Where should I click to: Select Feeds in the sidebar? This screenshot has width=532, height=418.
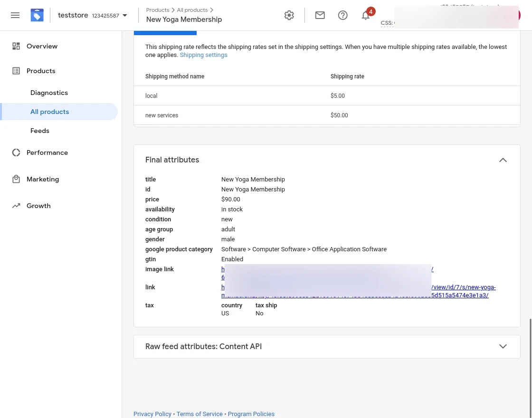[40, 131]
